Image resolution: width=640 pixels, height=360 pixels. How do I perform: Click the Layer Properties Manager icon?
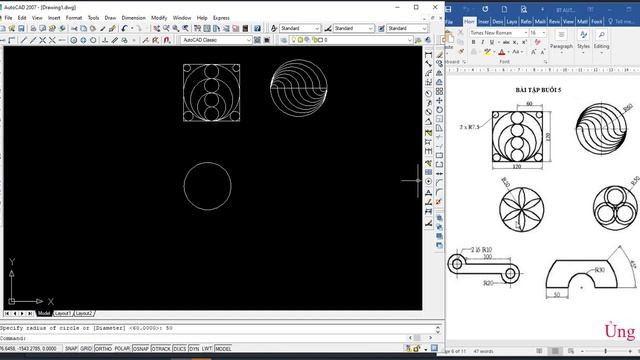[284, 40]
